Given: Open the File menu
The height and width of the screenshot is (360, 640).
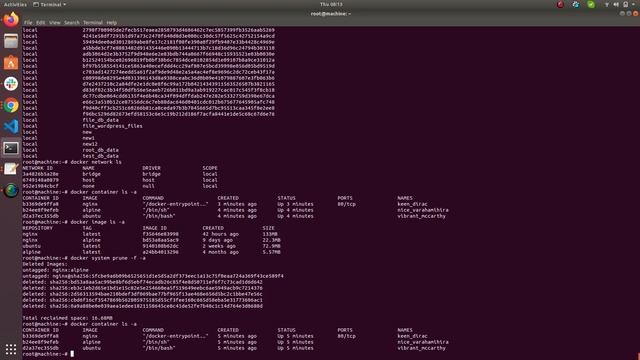Looking at the screenshot, I should tap(28, 22).
